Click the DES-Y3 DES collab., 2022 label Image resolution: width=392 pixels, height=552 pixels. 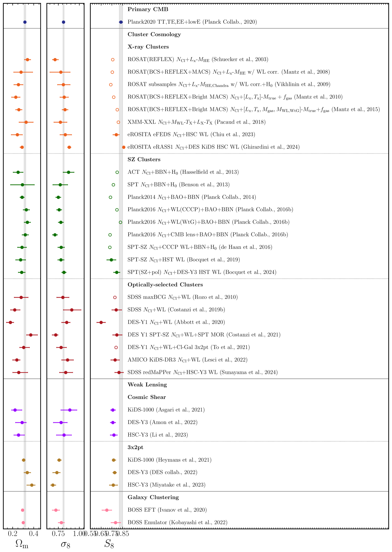[x=163, y=472]
